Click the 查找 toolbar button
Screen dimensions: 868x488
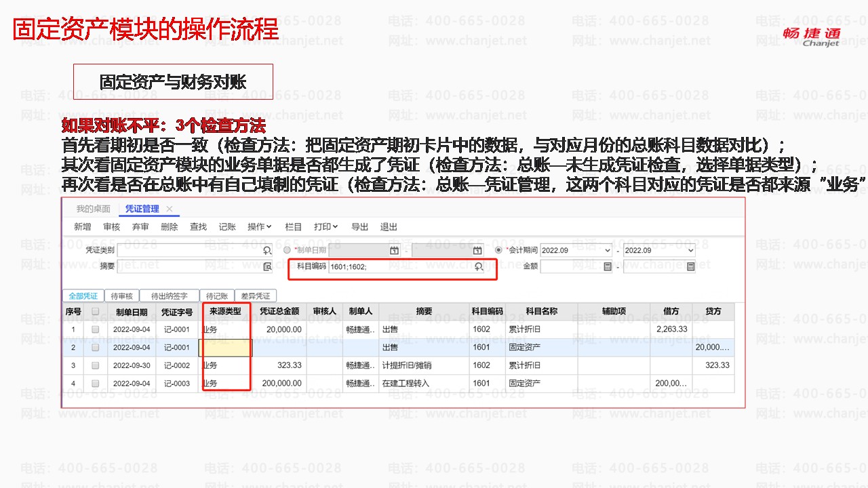(198, 226)
